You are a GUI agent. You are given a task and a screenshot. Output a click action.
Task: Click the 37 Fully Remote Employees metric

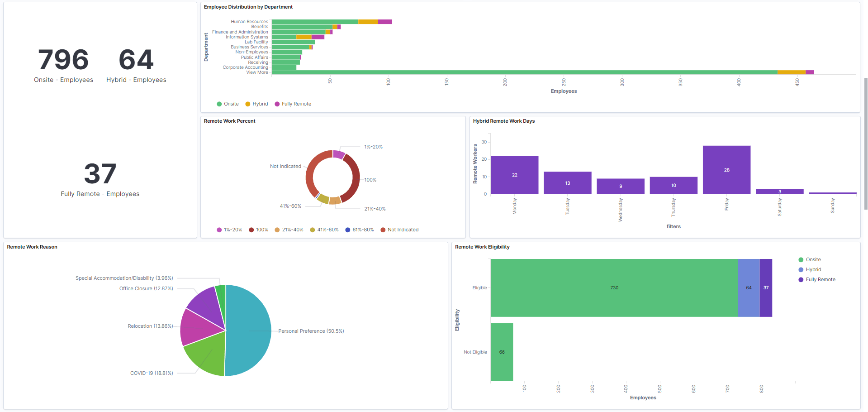(100, 174)
